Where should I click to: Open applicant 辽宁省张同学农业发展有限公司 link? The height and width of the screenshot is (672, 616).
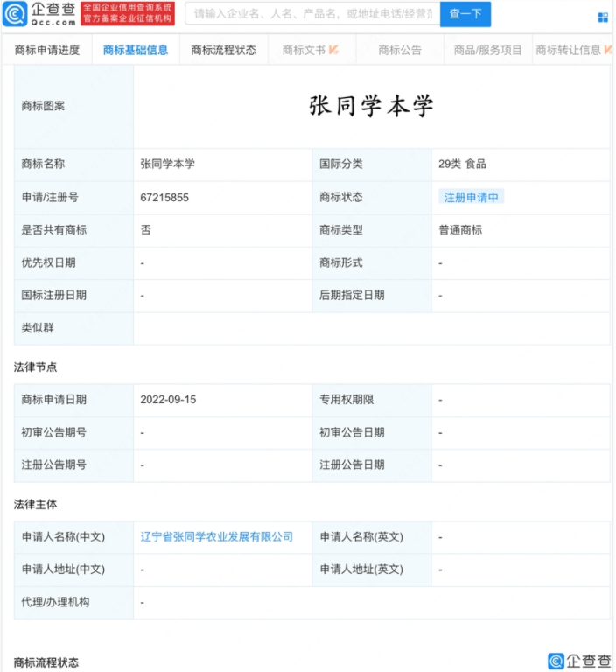click(x=216, y=537)
